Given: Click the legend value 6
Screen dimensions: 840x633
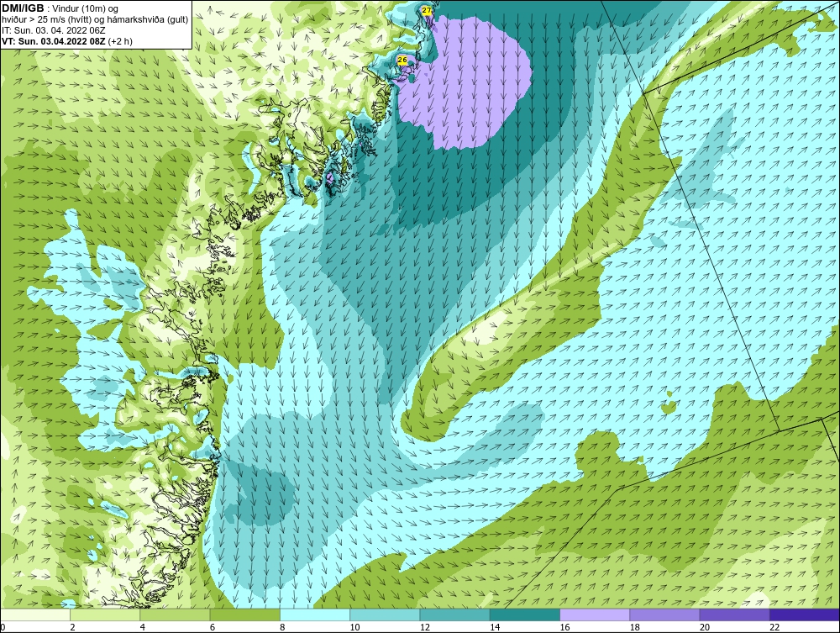Looking at the screenshot, I should 213,628.
